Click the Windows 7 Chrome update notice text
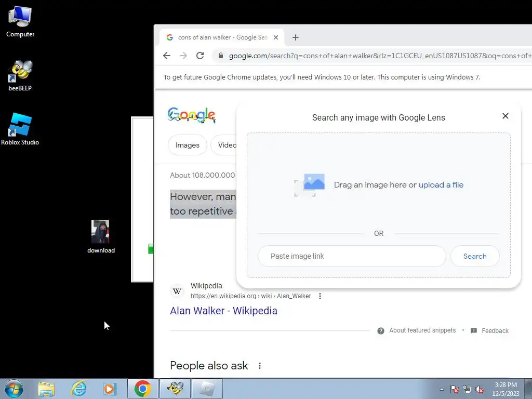 (x=322, y=77)
